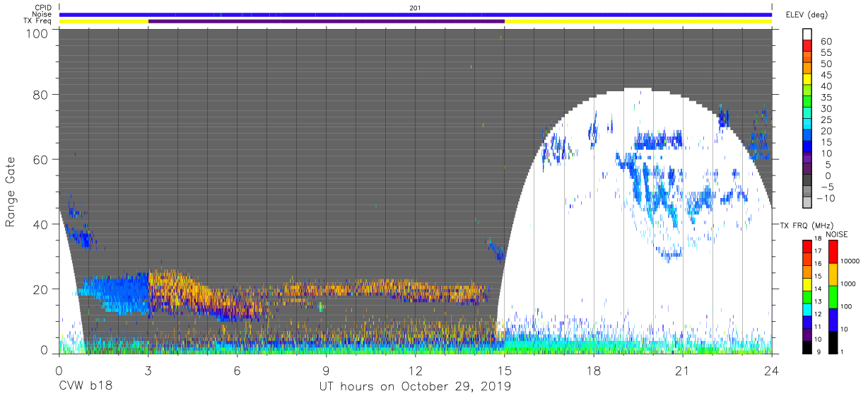Click the 14 tick on TX FRQ colorbar

[819, 289]
